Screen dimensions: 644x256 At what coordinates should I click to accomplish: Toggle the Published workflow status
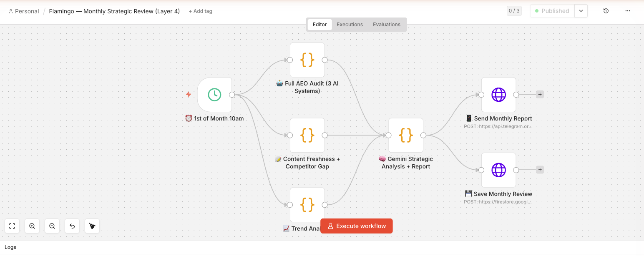tap(552, 11)
